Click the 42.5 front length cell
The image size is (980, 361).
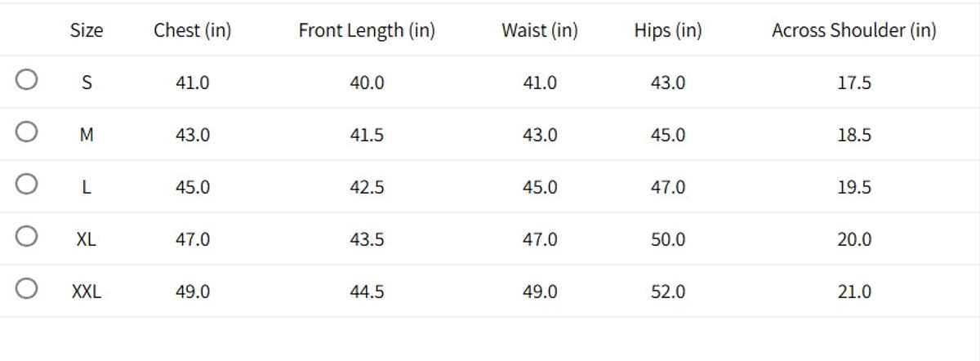[367, 188]
